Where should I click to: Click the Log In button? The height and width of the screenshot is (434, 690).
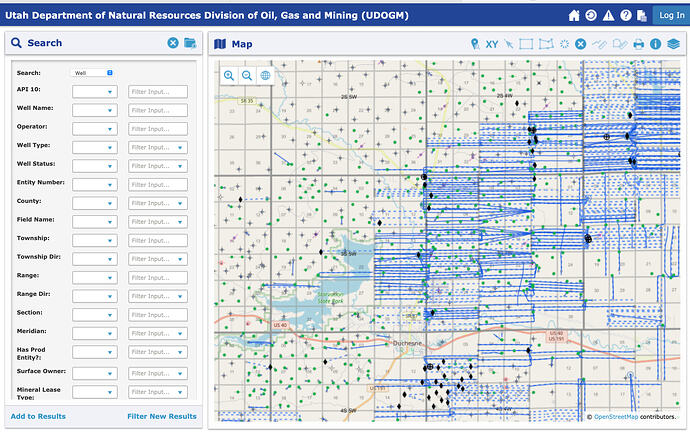(x=668, y=16)
